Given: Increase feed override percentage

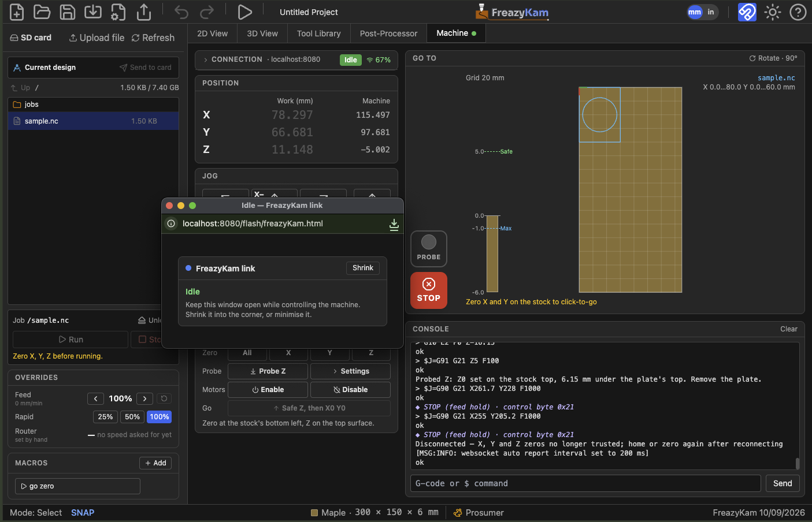Looking at the screenshot, I should [x=145, y=398].
